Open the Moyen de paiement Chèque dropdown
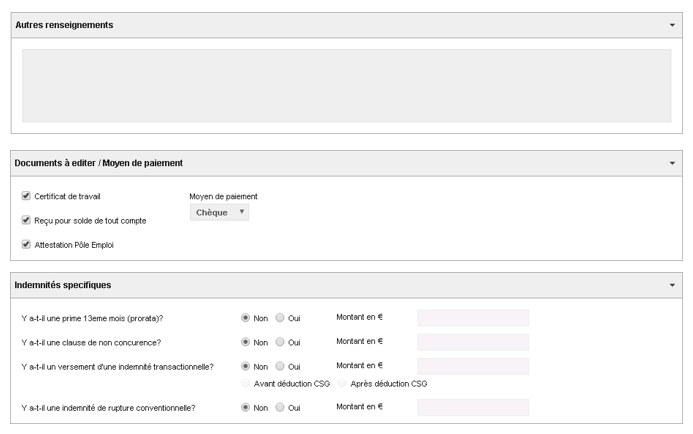This screenshot has width=693, height=434. (219, 213)
